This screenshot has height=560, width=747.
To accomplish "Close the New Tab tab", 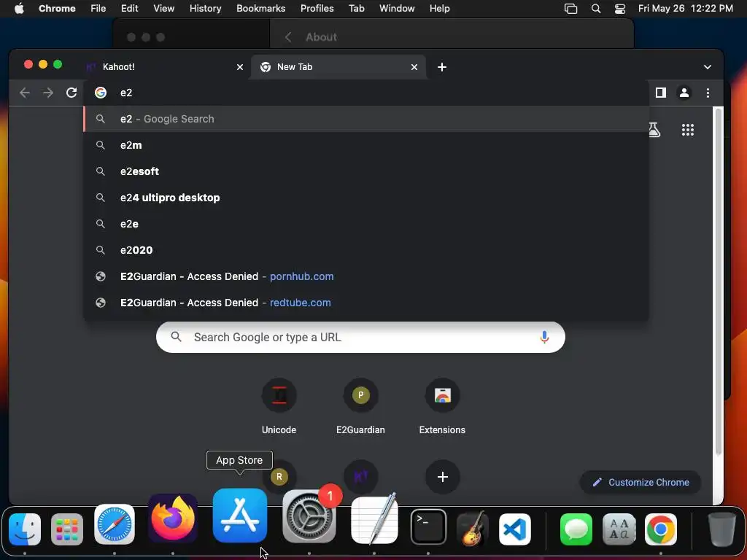I will coord(414,67).
